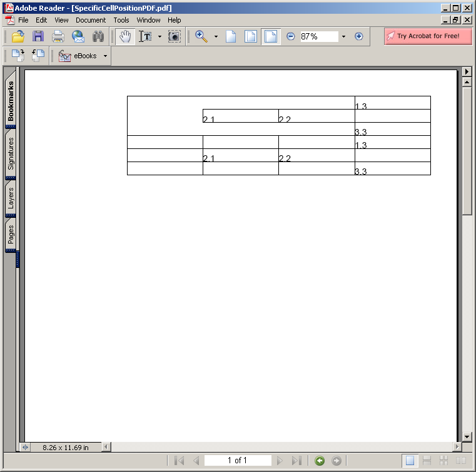Switch to the Layers side tab
The height and width of the screenshot is (472, 476).
tap(11, 198)
